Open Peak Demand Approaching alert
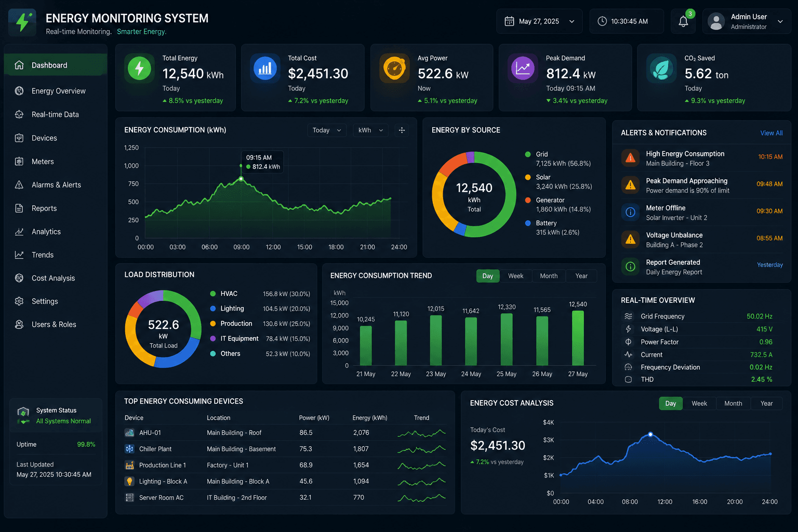This screenshot has height=532, width=798. point(702,185)
